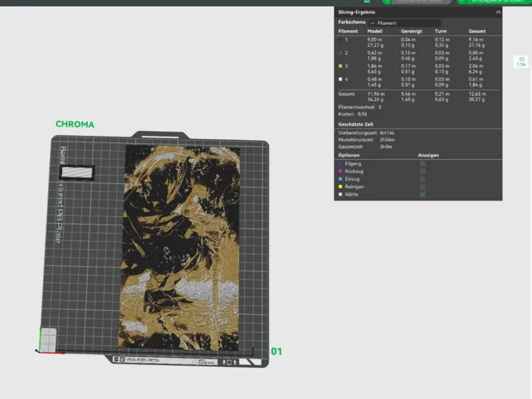Select the 'Turm' column header
Viewport: 532px width, 399px height.
[x=441, y=31]
